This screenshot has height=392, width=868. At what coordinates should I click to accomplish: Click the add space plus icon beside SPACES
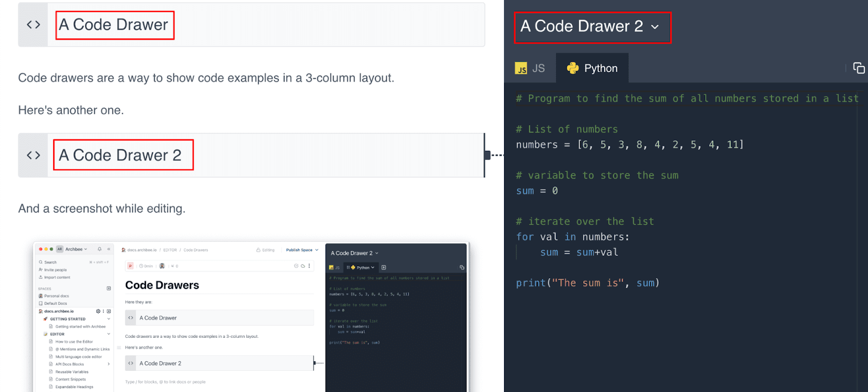(x=108, y=288)
